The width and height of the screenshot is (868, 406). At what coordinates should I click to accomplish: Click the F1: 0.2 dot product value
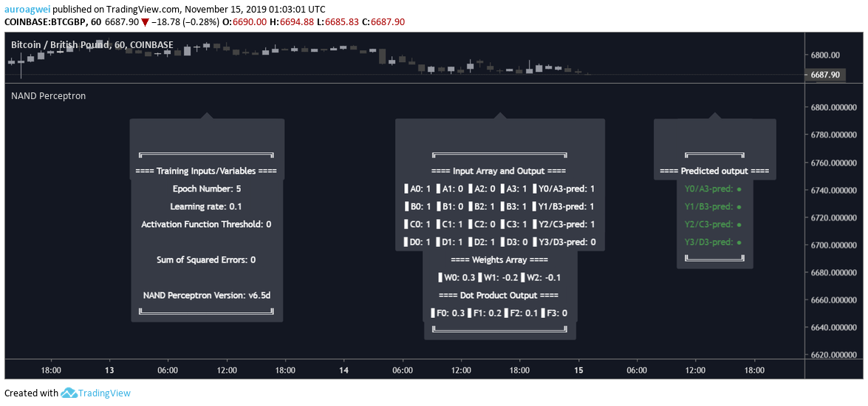(x=486, y=313)
